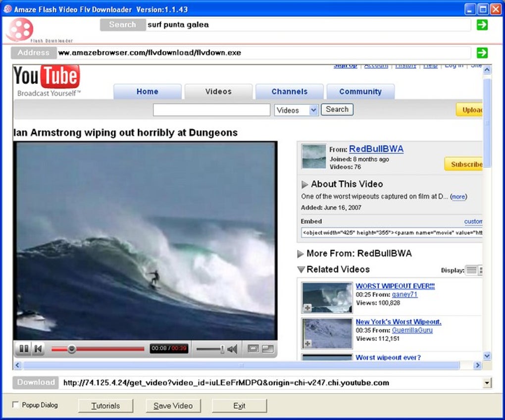
Task: Focus the YouTube search text box
Action: coord(211,110)
